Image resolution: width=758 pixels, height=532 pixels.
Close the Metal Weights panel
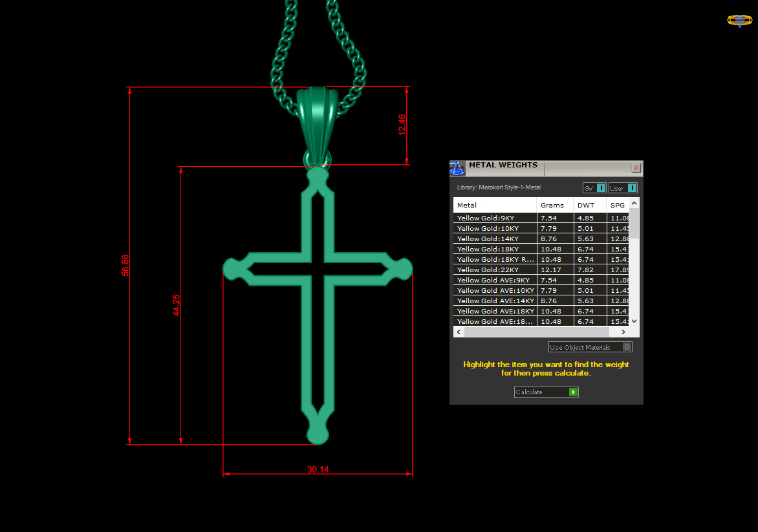pos(636,167)
